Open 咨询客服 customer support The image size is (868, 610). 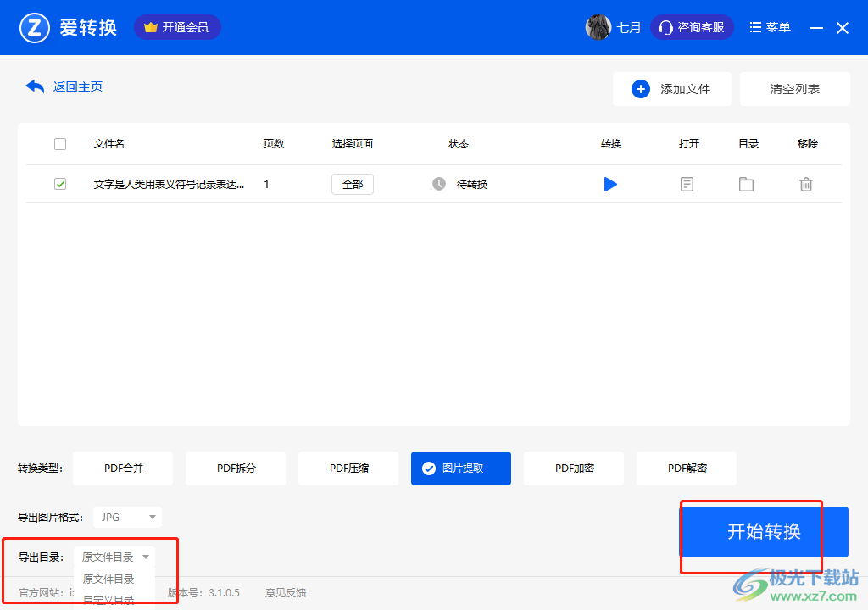(x=692, y=27)
